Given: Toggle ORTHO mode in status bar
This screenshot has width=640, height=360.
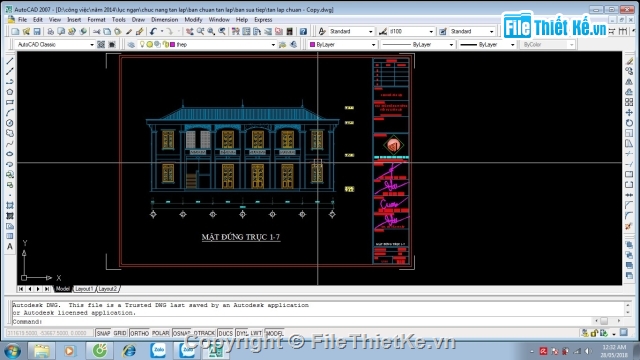Looking at the screenshot, I should pyautogui.click(x=139, y=333).
